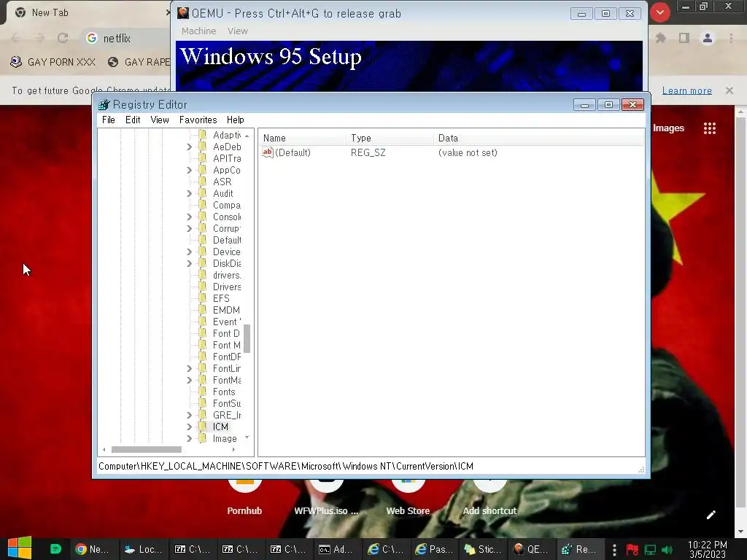Select the drivers.desc folder icon
Image resolution: width=747 pixels, height=560 pixels.
(x=203, y=275)
